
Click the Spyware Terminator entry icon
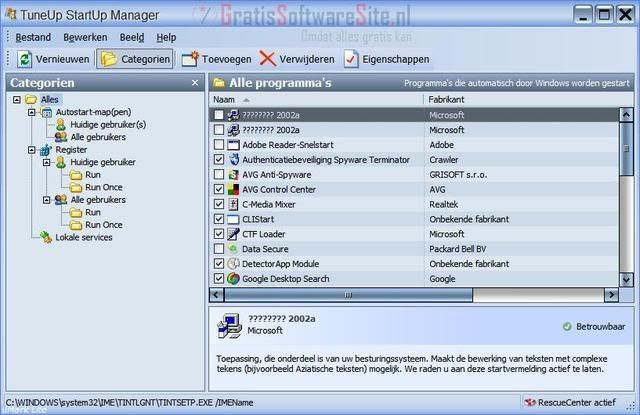233,160
